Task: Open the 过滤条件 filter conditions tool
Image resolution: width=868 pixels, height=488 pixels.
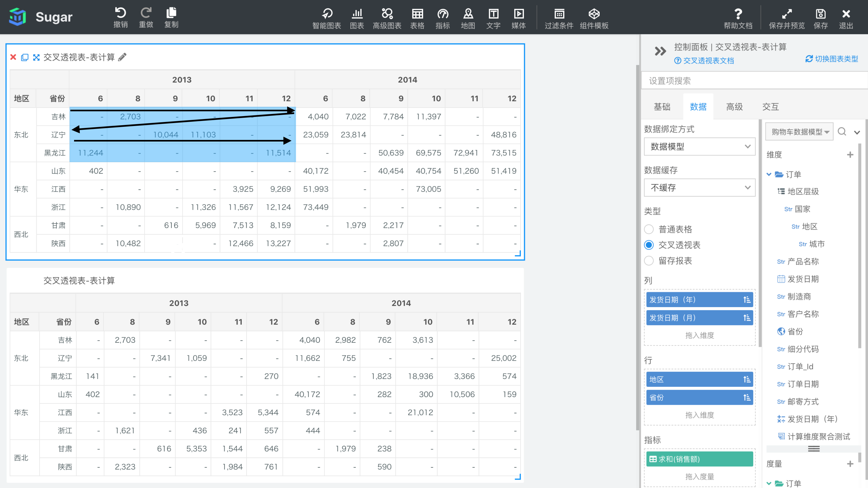Action: click(x=559, y=18)
